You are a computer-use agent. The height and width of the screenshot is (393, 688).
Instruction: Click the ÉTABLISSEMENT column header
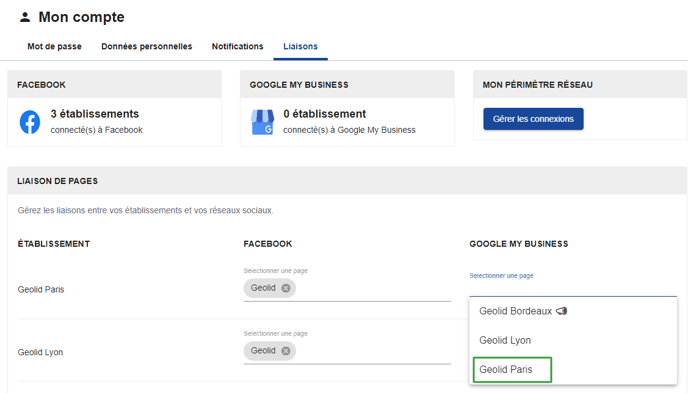pyautogui.click(x=54, y=244)
